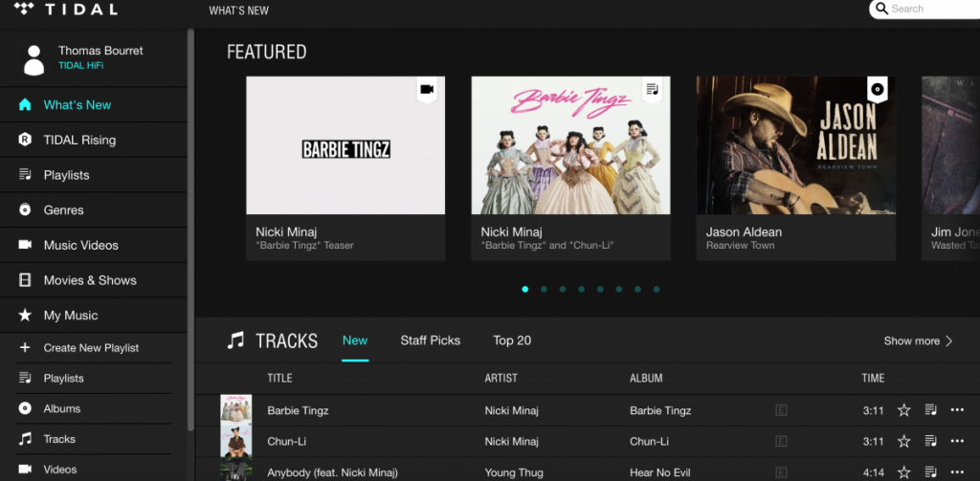Click the ARTIST column header
Screen dimensions: 980x481
click(x=501, y=378)
